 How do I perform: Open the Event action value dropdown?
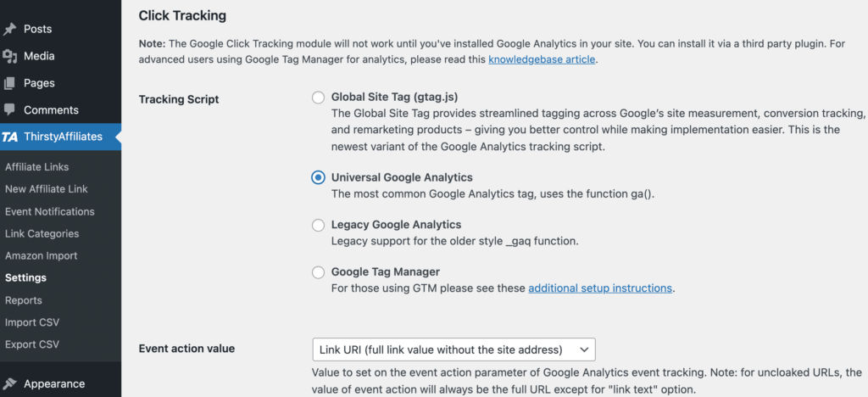pyautogui.click(x=453, y=349)
